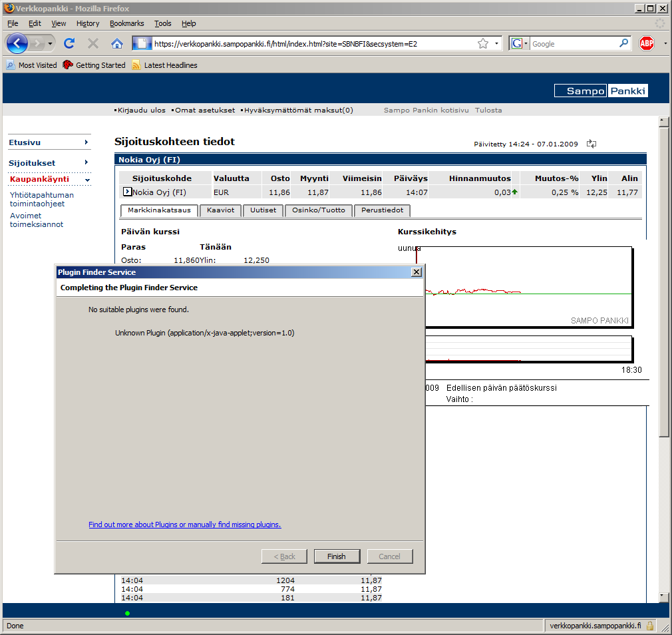The image size is (672, 635).
Task: Click the browser Forward arrow button
Action: click(38, 43)
